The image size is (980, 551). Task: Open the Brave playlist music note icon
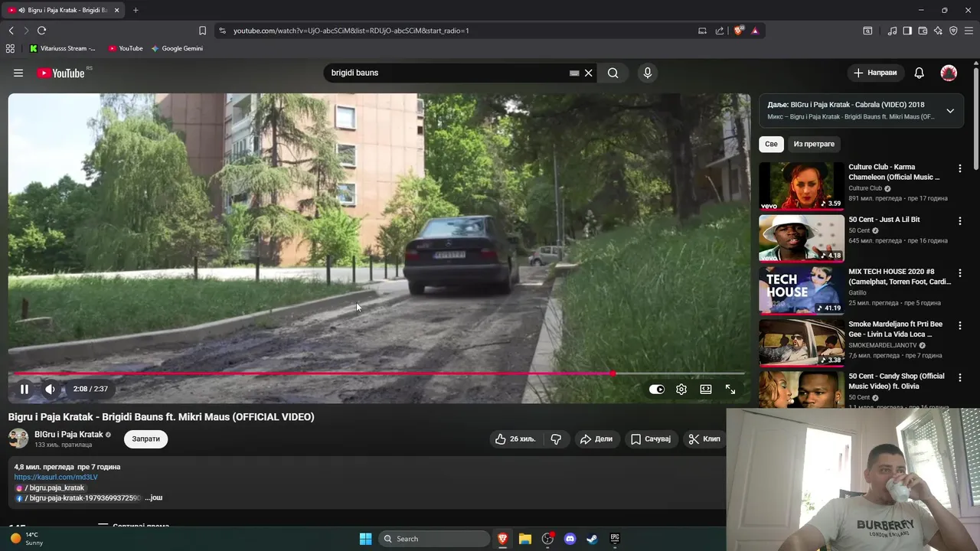892,31
